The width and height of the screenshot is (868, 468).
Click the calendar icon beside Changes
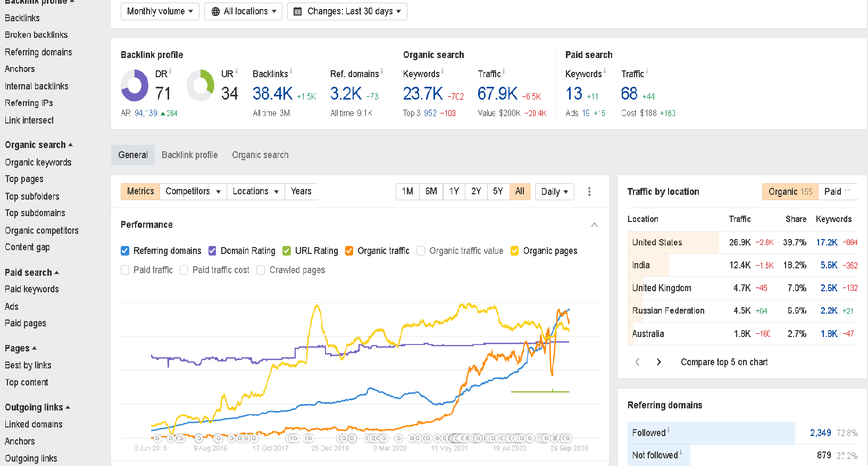tap(298, 12)
